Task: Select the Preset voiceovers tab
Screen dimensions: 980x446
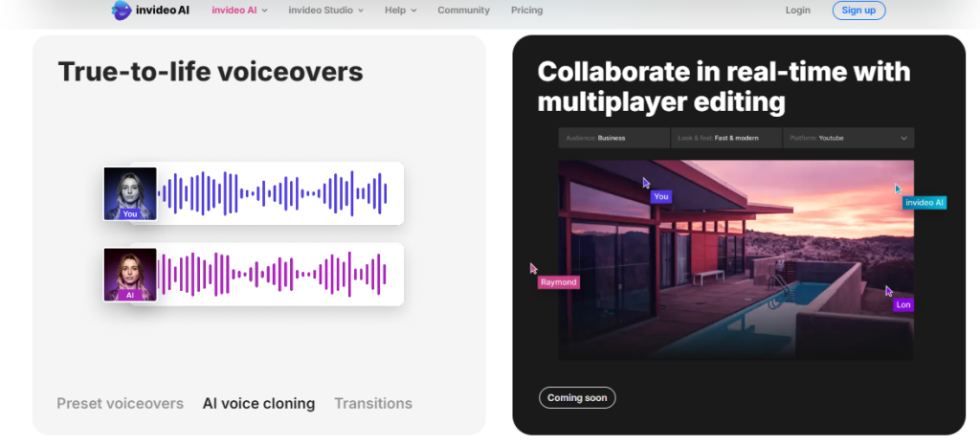Action: [120, 404]
